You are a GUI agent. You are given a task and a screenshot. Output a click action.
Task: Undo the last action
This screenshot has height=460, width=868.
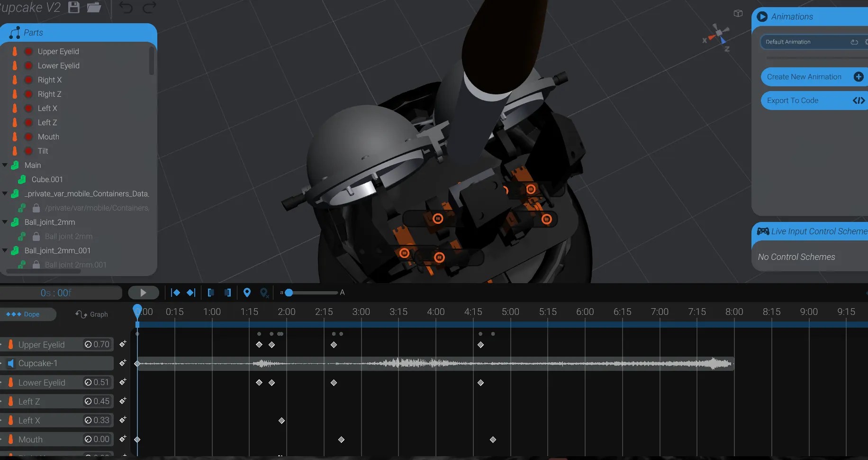126,7
